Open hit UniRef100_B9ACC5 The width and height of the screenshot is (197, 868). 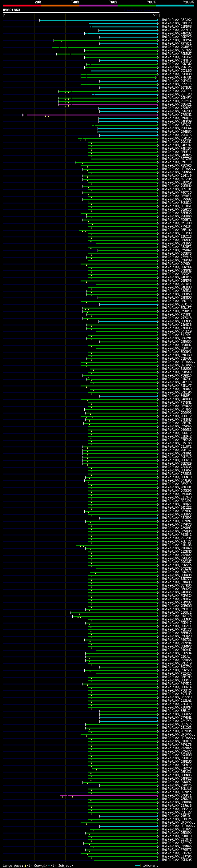point(177,785)
